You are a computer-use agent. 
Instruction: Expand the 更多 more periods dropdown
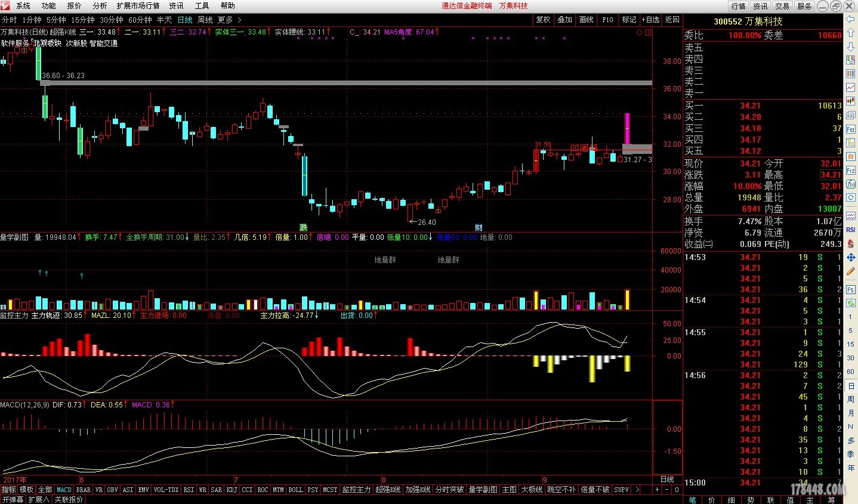[229, 20]
